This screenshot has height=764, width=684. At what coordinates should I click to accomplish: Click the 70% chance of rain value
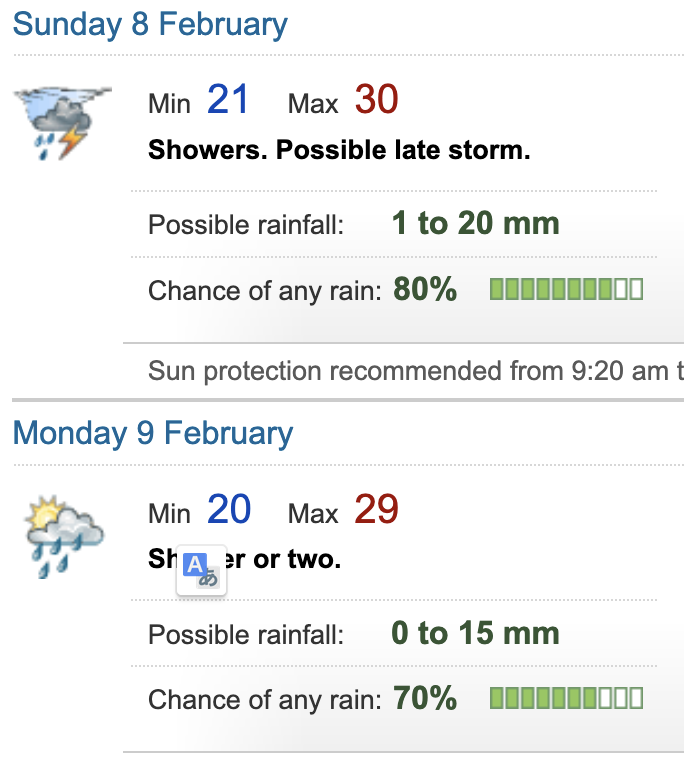pyautogui.click(x=425, y=698)
